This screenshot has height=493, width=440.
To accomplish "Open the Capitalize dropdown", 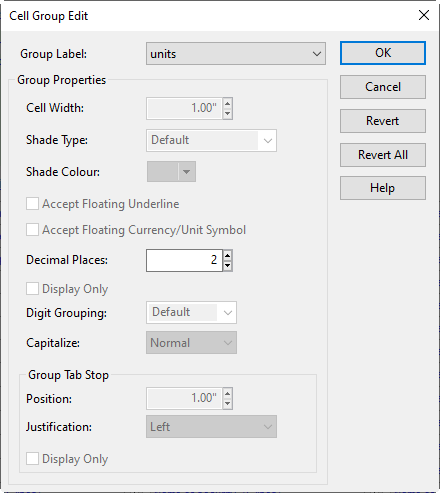I will click(191, 343).
